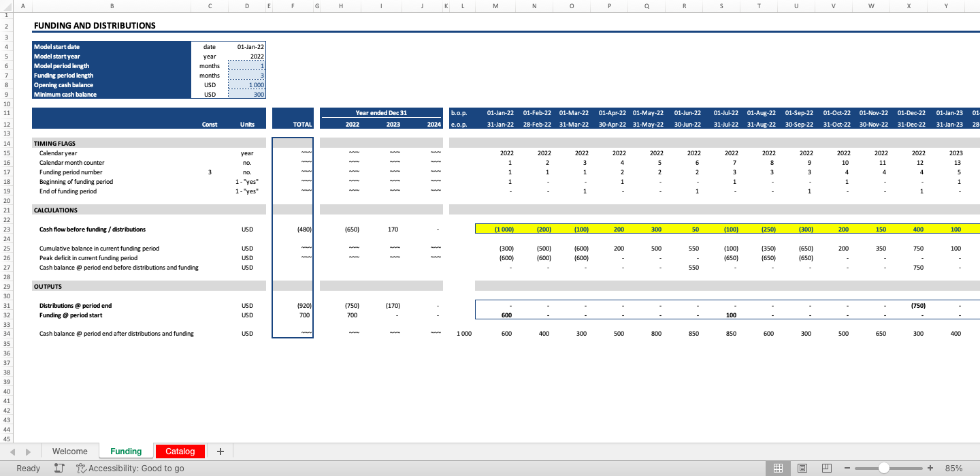Viewport: 980px width, 476px height.
Task: Select column F header
Action: (x=293, y=6)
